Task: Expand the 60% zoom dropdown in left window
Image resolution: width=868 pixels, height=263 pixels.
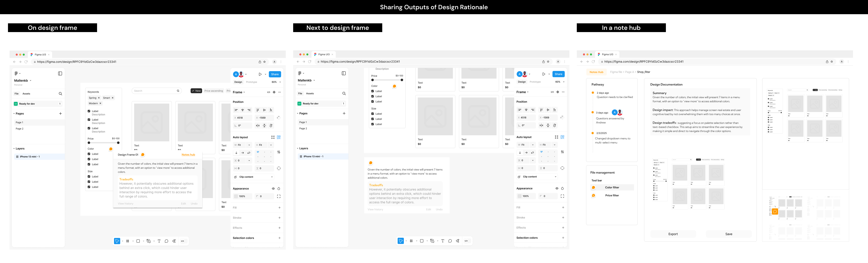Action: pos(280,82)
